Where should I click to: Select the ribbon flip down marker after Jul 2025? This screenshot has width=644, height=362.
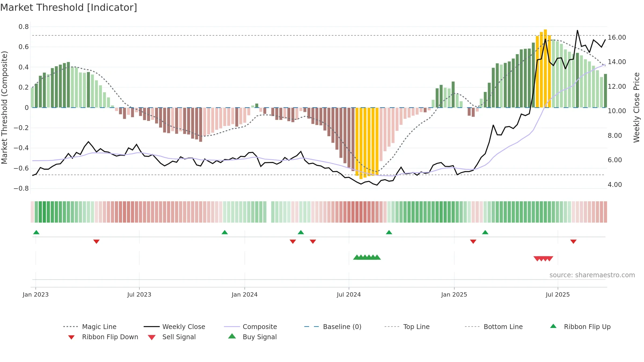tap(573, 242)
